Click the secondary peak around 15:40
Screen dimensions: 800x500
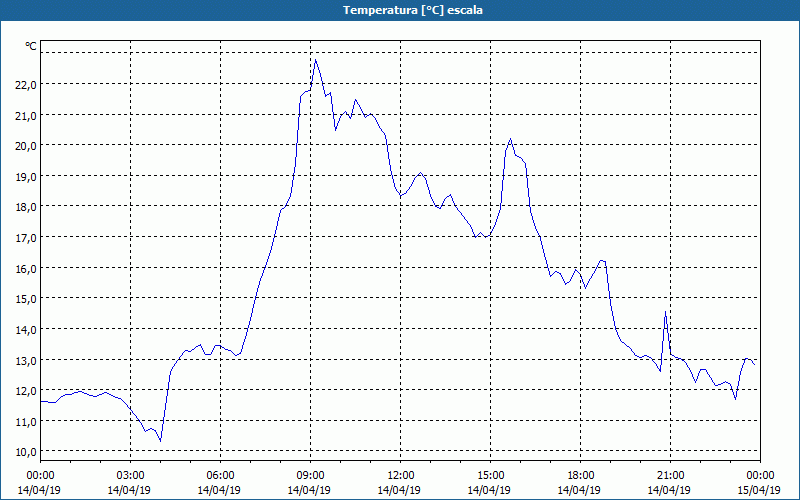pos(510,139)
